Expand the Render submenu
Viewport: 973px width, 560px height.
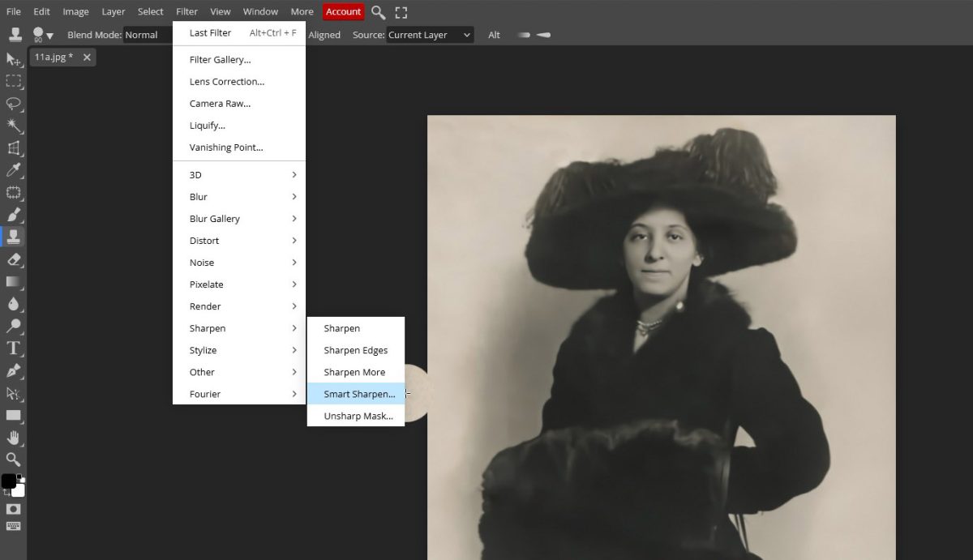[239, 306]
